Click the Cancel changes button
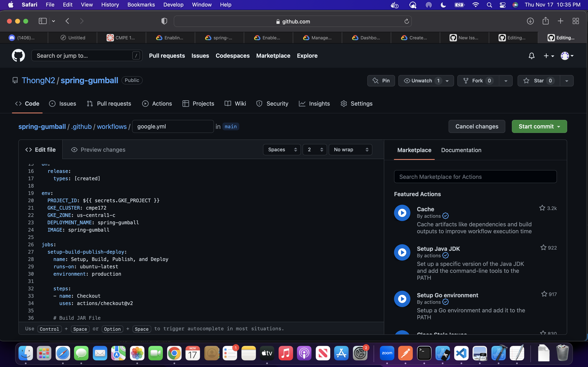The width and height of the screenshot is (588, 367). tap(477, 126)
